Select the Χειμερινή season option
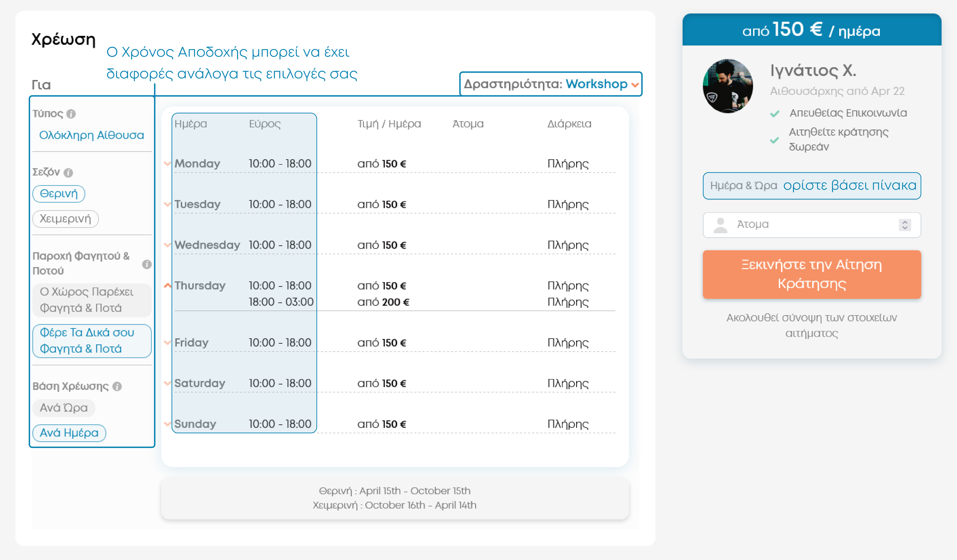 [x=65, y=219]
